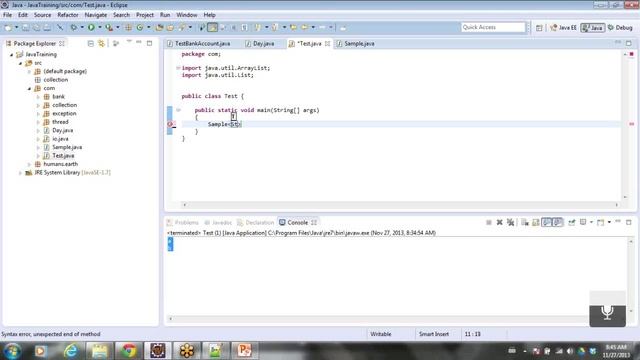Click the New Java Class icon
Screen dimensions: 640x360
(140, 28)
